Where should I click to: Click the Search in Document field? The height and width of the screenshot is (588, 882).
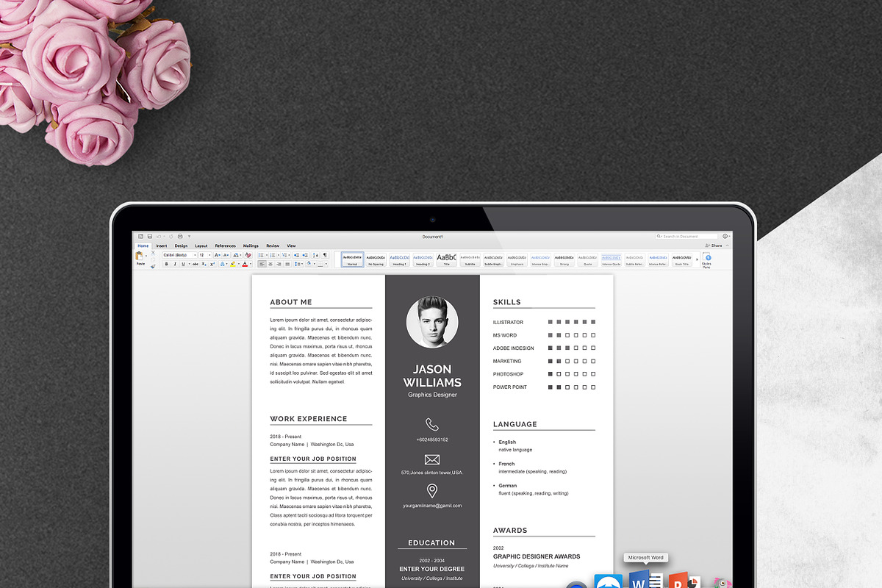tap(686, 236)
